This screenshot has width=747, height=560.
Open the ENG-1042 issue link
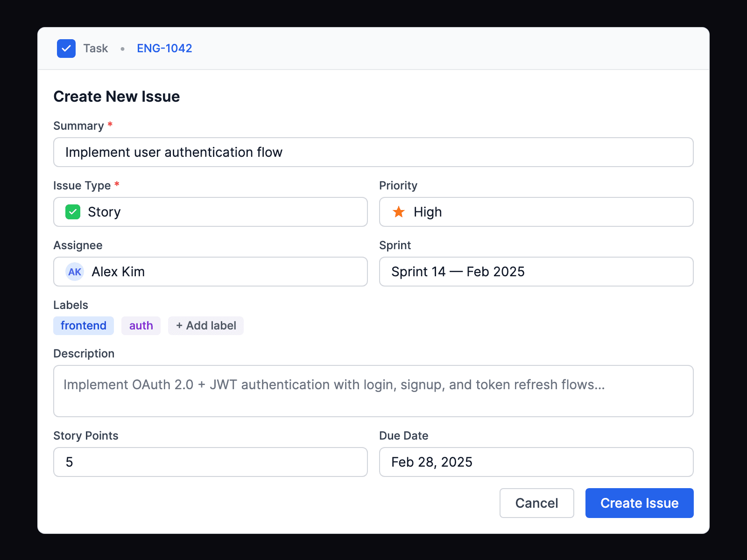(x=164, y=48)
